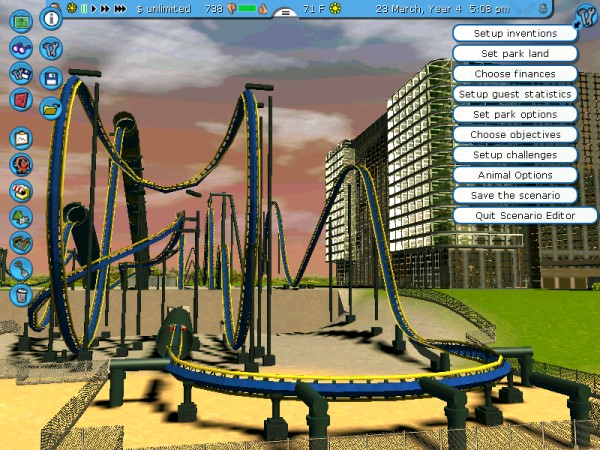This screenshot has width=600, height=450.
Task: Open Setup challenges
Action: 515,155
